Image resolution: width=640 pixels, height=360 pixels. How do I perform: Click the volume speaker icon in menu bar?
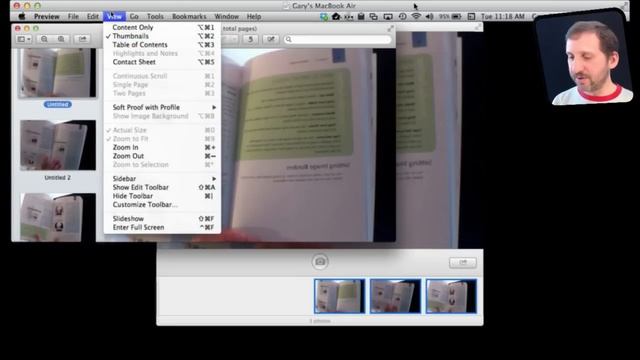429,16
